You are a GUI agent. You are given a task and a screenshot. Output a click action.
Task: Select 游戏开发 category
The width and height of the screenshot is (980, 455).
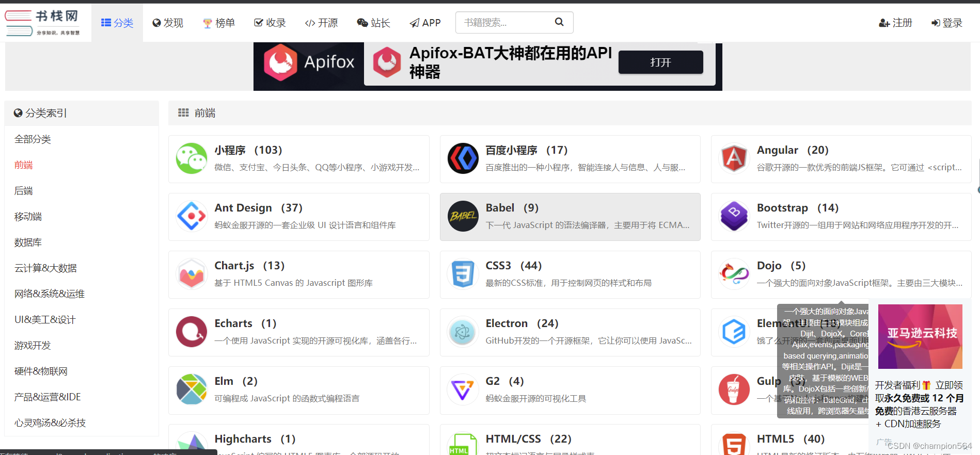click(33, 346)
